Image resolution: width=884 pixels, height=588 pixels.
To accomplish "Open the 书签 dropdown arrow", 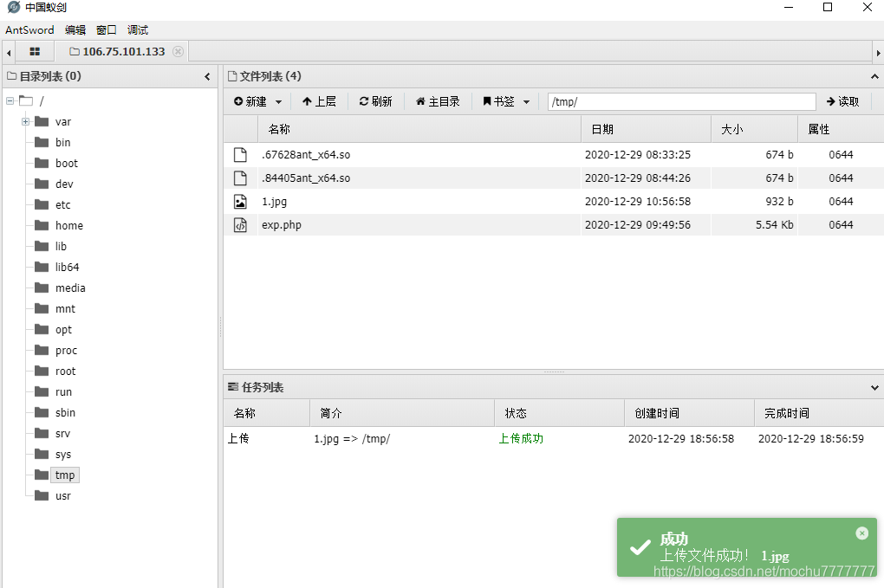I will pyautogui.click(x=527, y=102).
